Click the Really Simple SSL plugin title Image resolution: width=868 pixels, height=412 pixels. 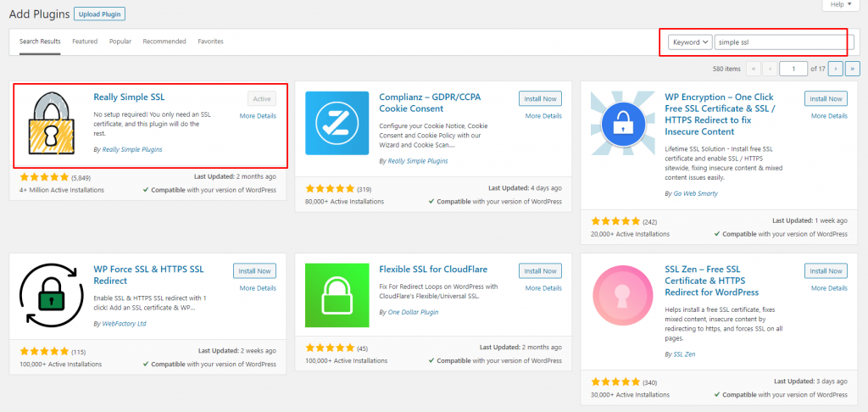(129, 97)
